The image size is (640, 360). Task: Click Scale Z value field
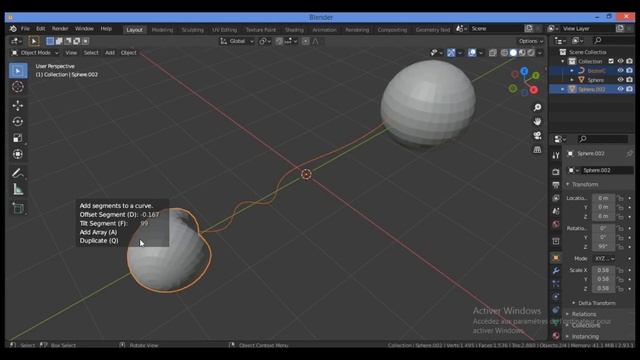pos(603,288)
